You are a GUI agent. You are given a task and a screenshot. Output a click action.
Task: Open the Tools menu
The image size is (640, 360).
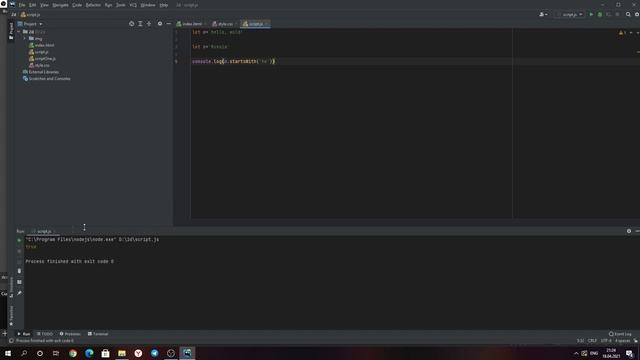120,5
